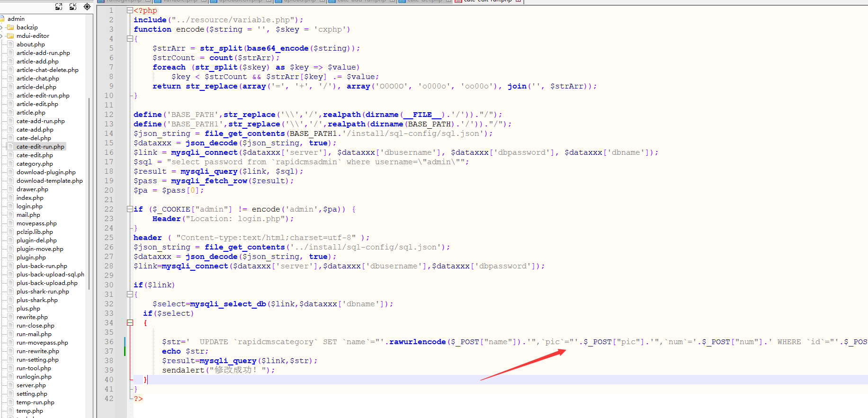Click the collapse all folders icon
The image size is (868, 418).
[73, 7]
